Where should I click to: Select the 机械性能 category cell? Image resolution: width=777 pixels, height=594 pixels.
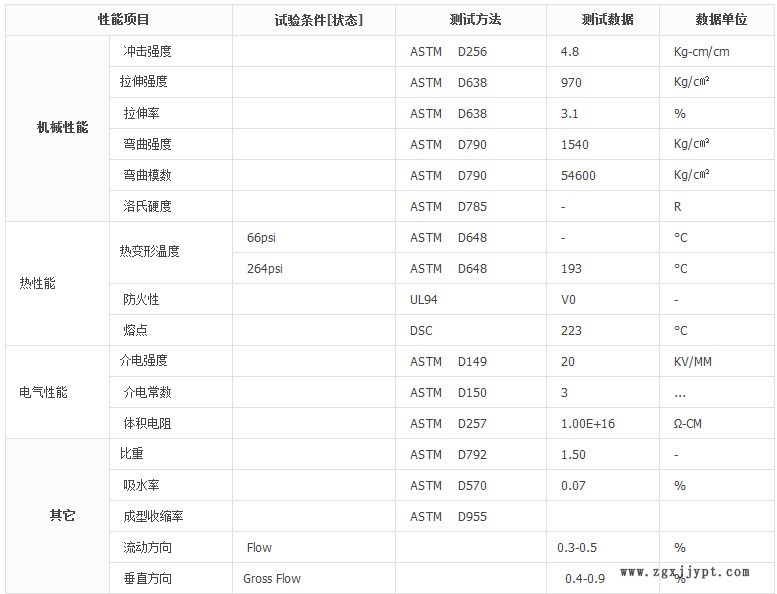(x=62, y=128)
